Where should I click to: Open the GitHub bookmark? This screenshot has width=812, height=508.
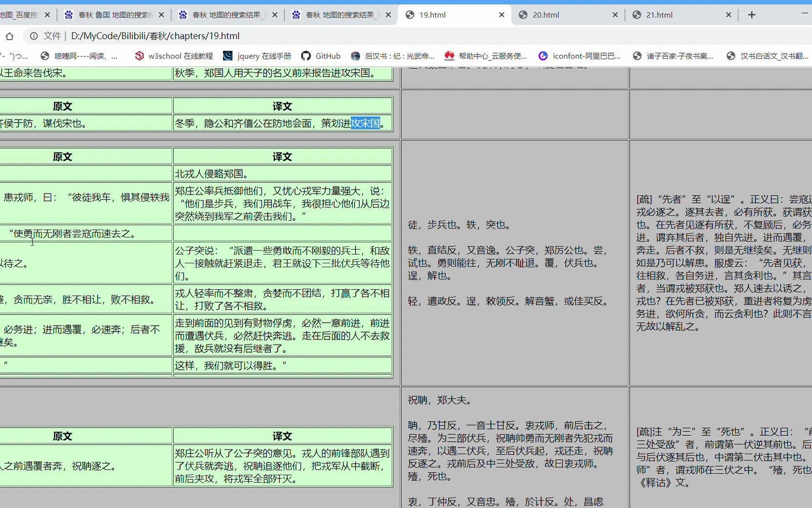click(321, 56)
